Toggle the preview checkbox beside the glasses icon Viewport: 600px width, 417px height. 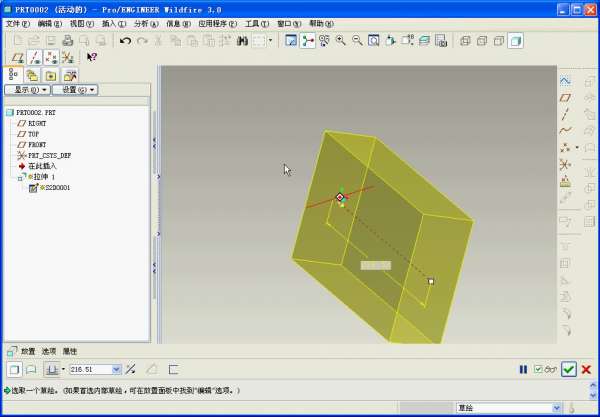pos(538,369)
